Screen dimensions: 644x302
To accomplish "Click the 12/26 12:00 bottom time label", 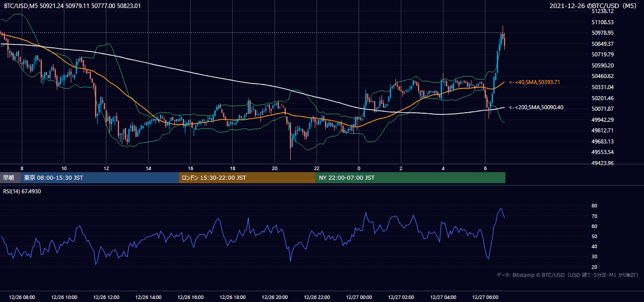I will click(106, 297).
